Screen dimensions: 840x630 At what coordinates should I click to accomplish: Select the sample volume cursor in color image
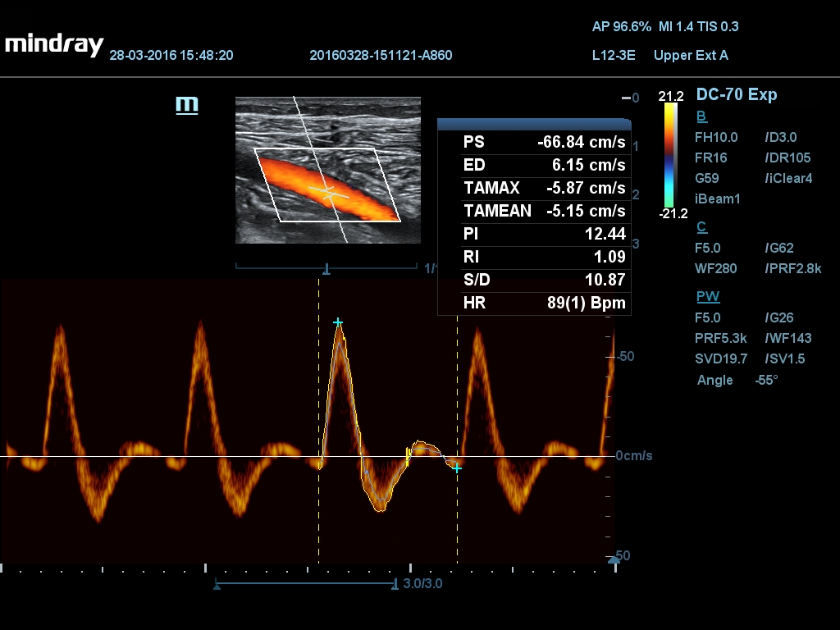point(328,194)
